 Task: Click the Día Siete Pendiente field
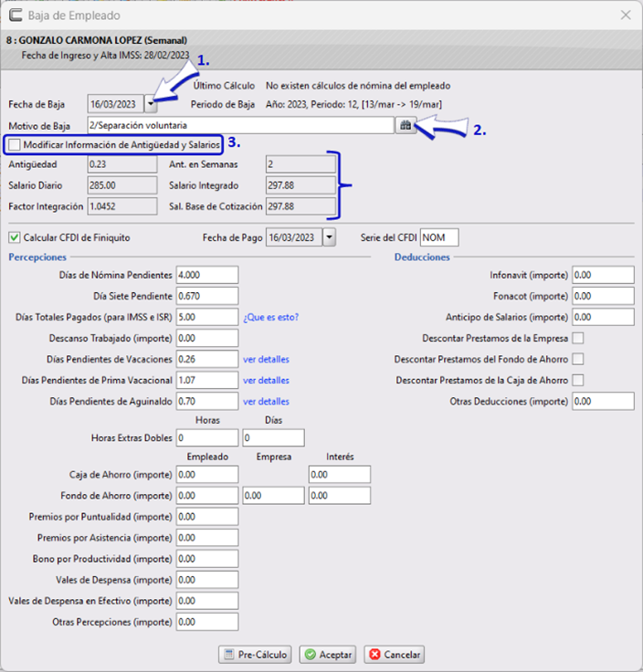point(207,296)
